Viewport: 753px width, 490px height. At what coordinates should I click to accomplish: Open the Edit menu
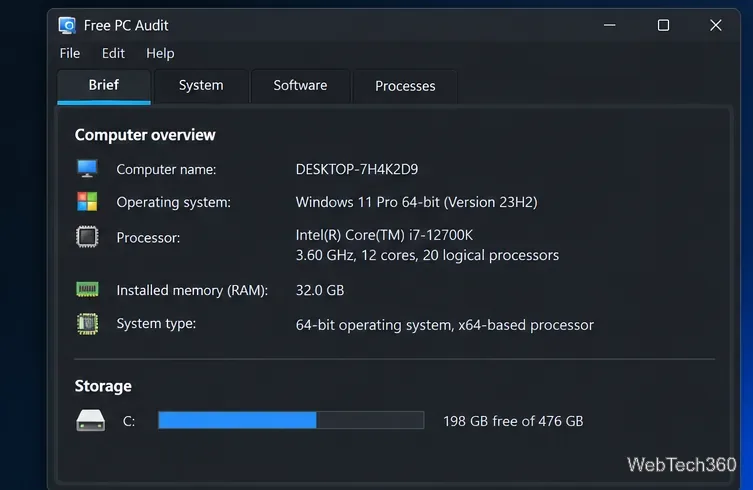(113, 53)
